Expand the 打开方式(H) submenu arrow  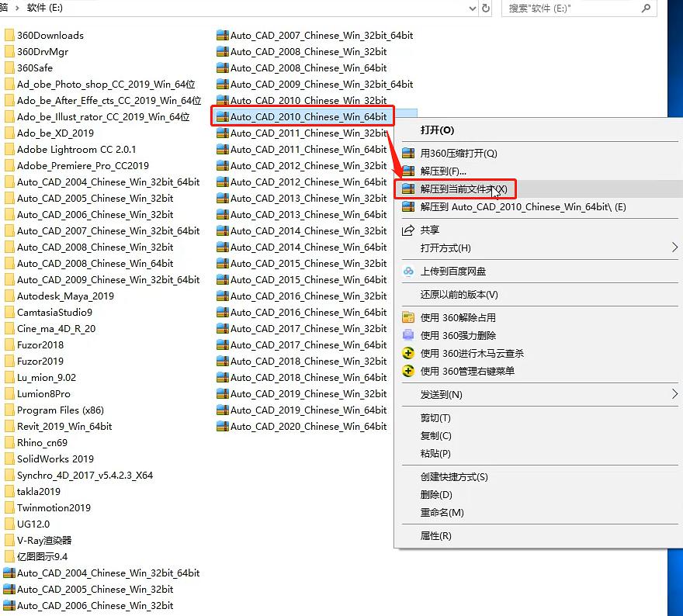674,247
